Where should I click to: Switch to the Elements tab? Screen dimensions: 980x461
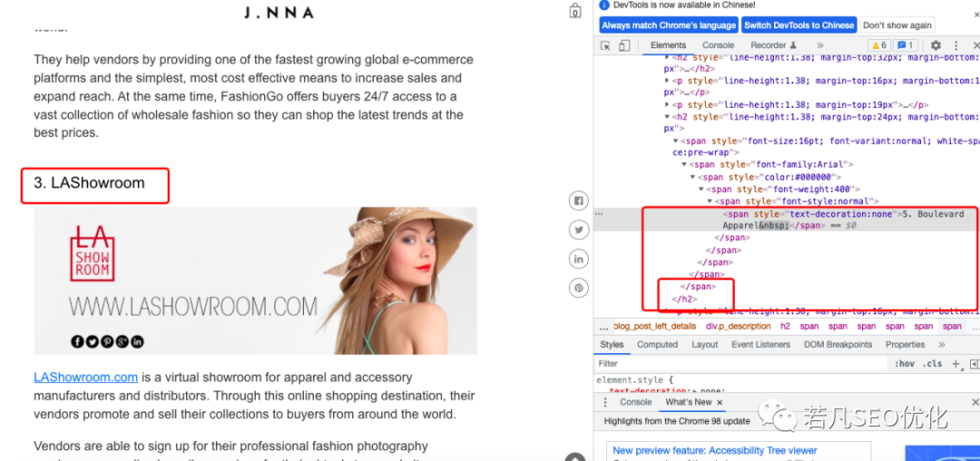(x=668, y=45)
